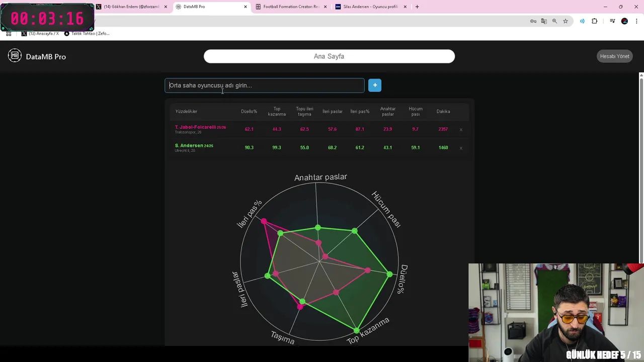Click the Topu ileri taşıma column header
644x362 pixels.
click(304, 112)
